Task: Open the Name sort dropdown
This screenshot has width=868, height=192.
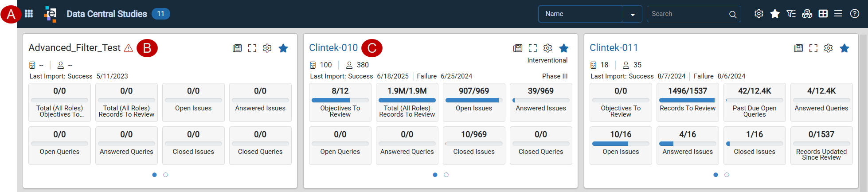Action: [633, 14]
